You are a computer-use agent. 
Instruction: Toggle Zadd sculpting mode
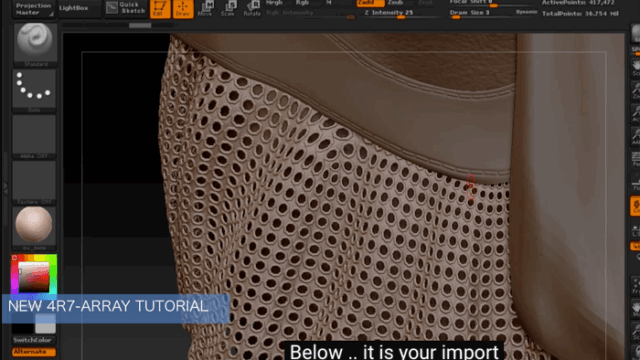(x=370, y=3)
